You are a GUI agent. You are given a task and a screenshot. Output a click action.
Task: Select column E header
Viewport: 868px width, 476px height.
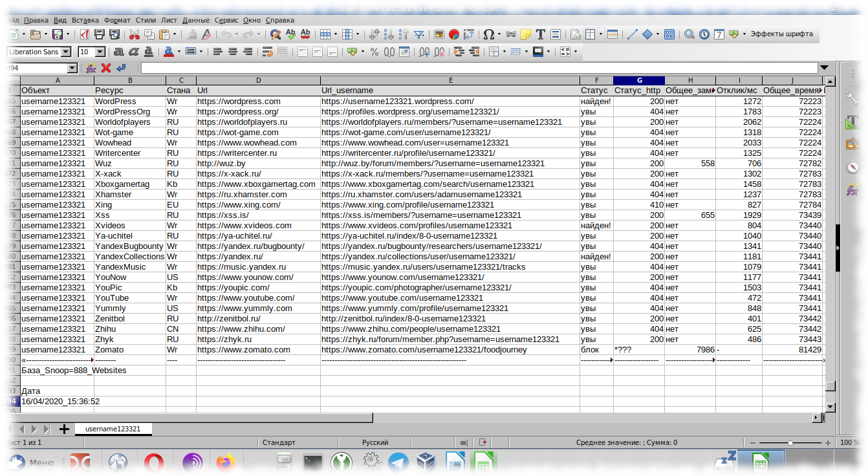(x=450, y=80)
